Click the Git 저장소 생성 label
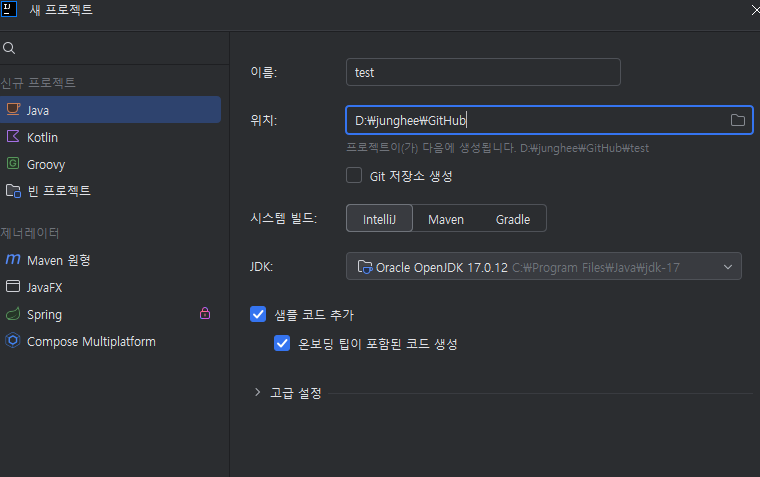Viewport: 760px width, 477px height. coord(411,176)
